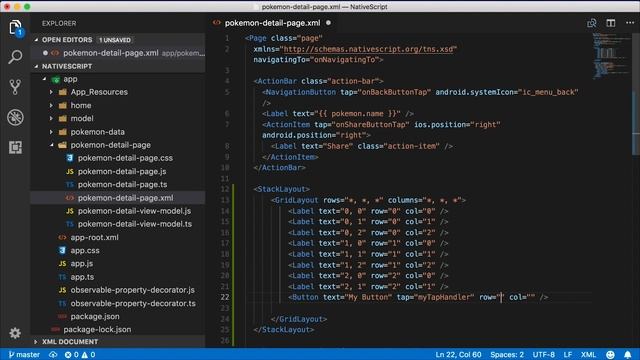Image resolution: width=640 pixels, height=360 pixels.
Task: Open the Explorer view in activity bar
Action: pos(15,28)
